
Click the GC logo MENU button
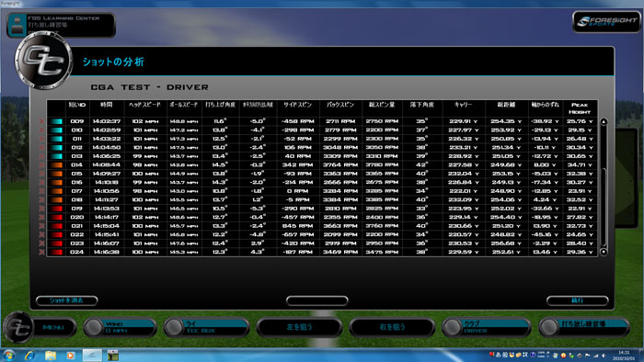(x=40, y=327)
